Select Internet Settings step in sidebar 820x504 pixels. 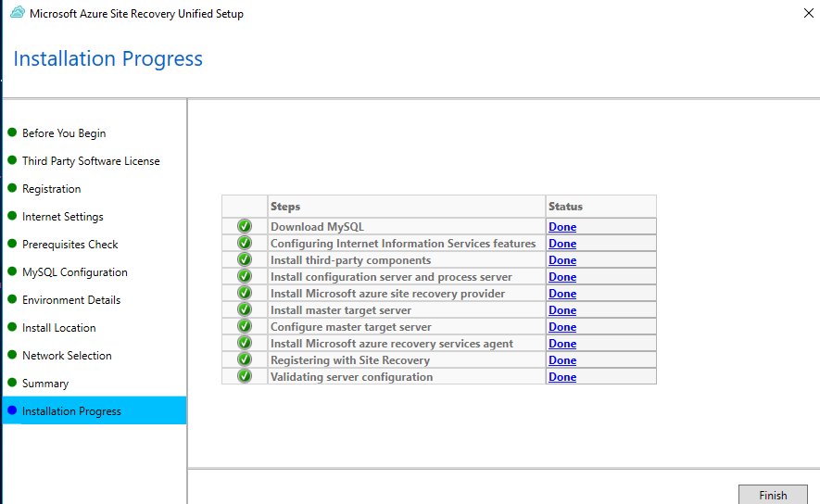click(x=63, y=217)
